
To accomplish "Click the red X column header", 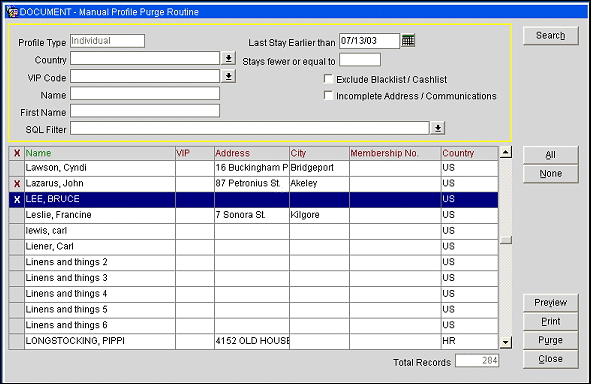I will pyautogui.click(x=17, y=153).
